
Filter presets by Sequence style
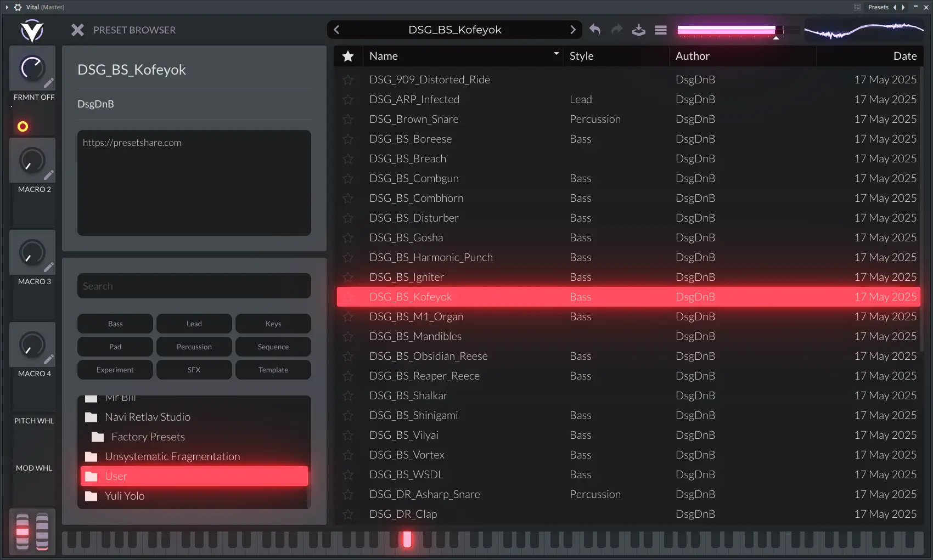273,347
